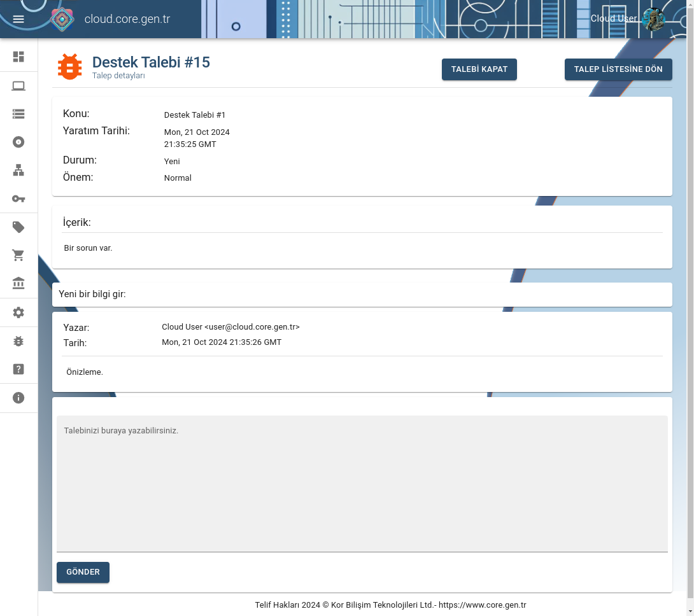Select the billing bank icon
The image size is (694, 616).
[18, 283]
